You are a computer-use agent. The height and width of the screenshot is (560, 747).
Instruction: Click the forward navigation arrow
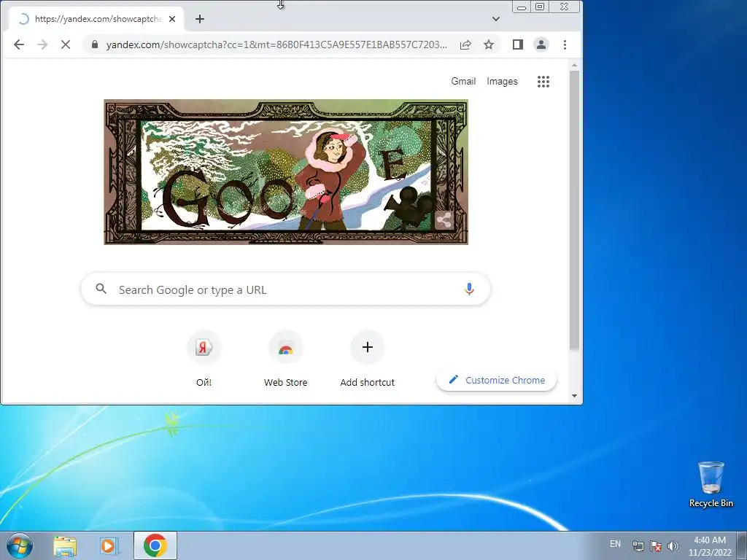pos(42,44)
